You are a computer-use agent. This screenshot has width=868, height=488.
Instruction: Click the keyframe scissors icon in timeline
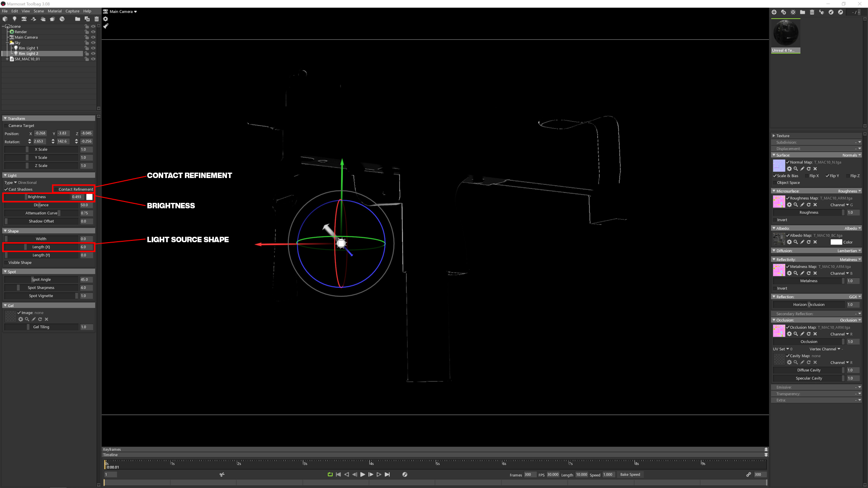(222, 474)
